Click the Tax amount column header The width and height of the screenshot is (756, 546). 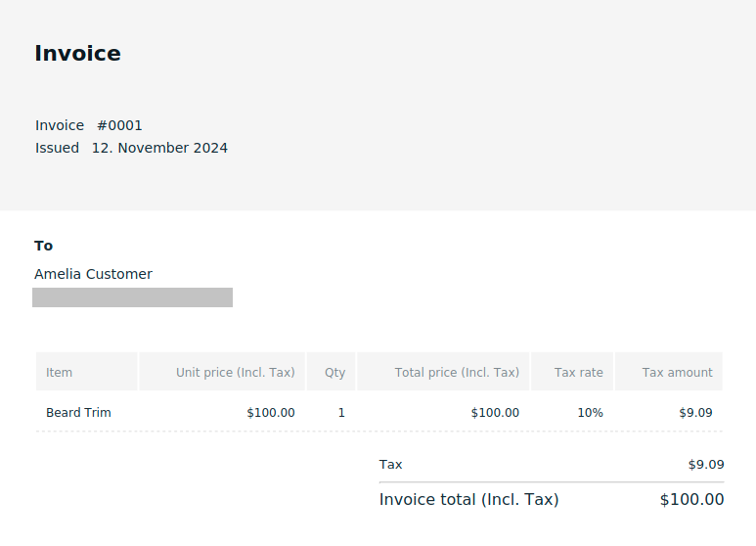(677, 373)
